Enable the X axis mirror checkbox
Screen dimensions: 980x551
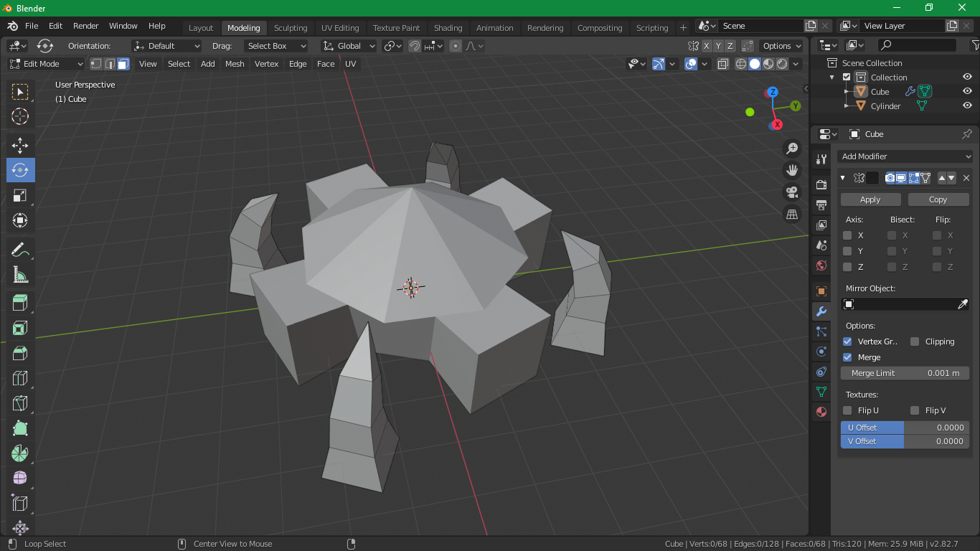[847, 235]
